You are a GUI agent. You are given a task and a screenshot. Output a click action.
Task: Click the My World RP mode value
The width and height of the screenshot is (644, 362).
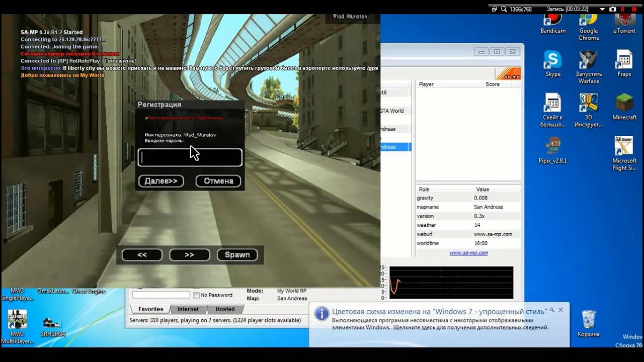(x=292, y=291)
